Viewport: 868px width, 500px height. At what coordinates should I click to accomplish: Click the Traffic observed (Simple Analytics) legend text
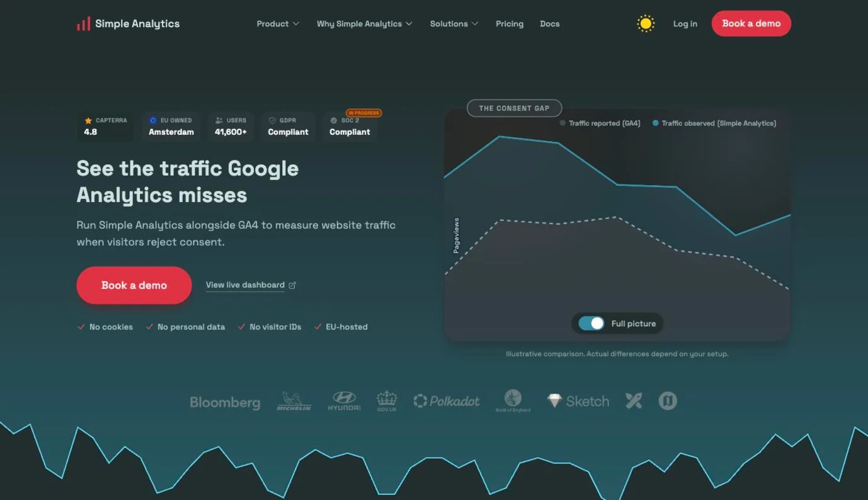click(x=719, y=123)
